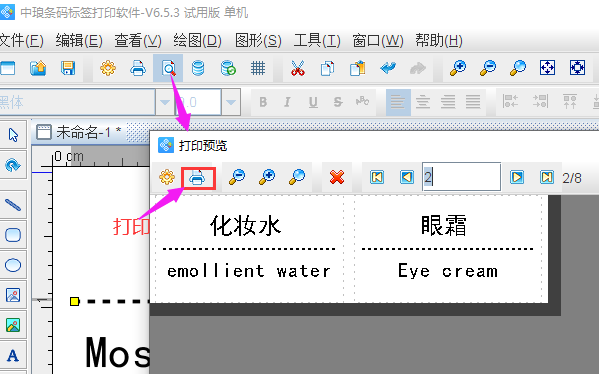Open the 帮助(H) menu
This screenshot has width=599, height=374.
pyautogui.click(x=439, y=40)
